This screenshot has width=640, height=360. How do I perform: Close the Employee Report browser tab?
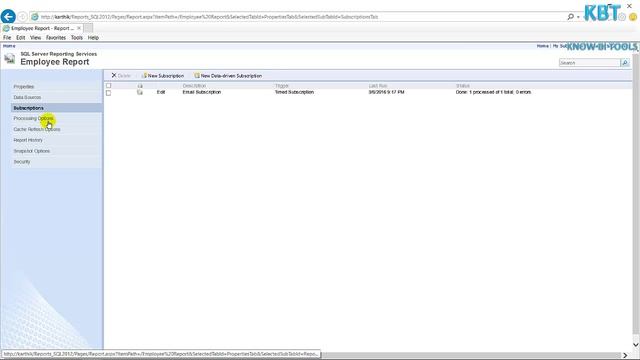pos(79,28)
